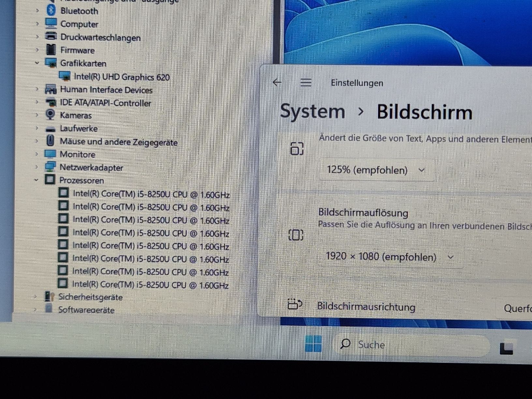Image resolution: width=532 pixels, height=399 pixels.
Task: Expand the Firmware tree node
Action: click(37, 50)
